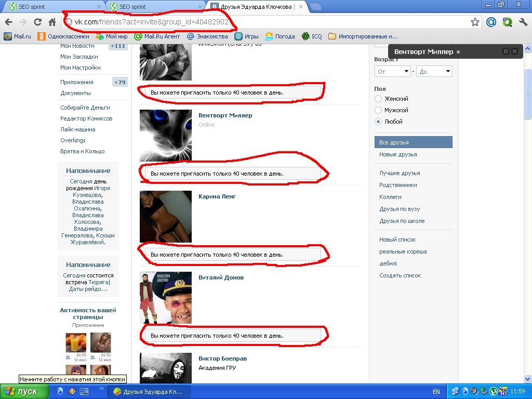Open the ICQ bookmark
The image size is (532, 399).
(312, 36)
